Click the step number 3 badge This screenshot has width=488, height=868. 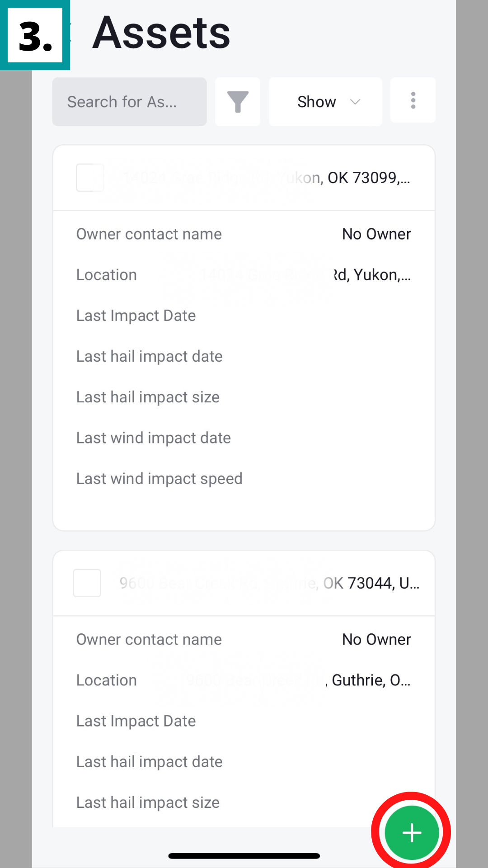tap(35, 35)
